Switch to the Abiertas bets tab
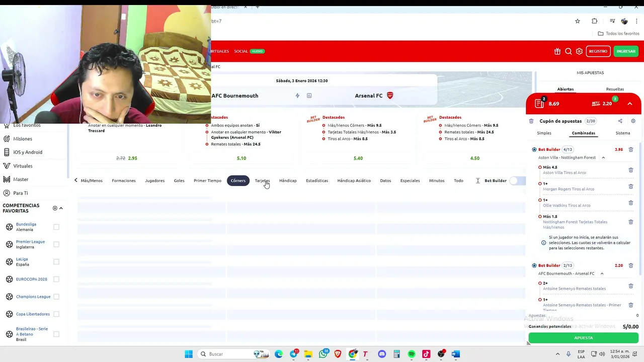The height and width of the screenshot is (362, 644). click(x=566, y=89)
